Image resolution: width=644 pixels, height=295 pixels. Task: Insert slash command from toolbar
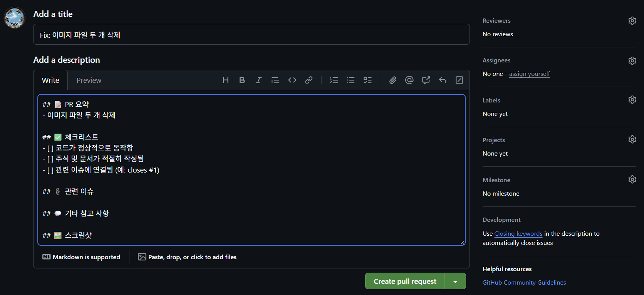(x=460, y=80)
